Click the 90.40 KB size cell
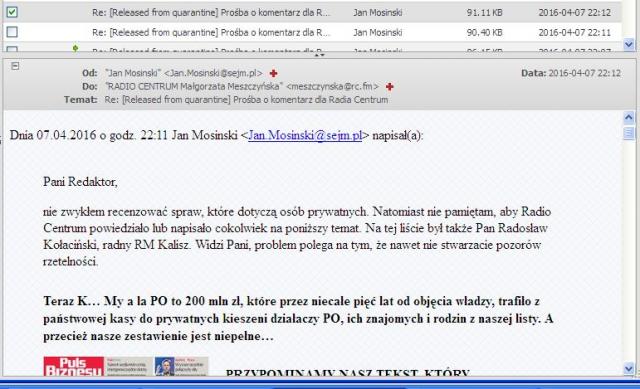 484,32
